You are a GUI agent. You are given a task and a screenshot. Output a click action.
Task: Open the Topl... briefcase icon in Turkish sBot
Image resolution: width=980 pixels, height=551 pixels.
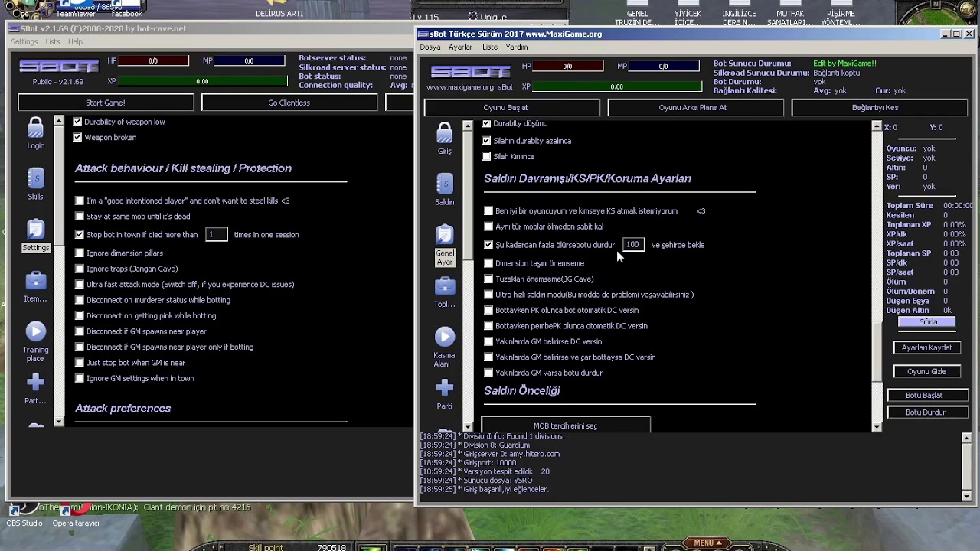click(445, 286)
